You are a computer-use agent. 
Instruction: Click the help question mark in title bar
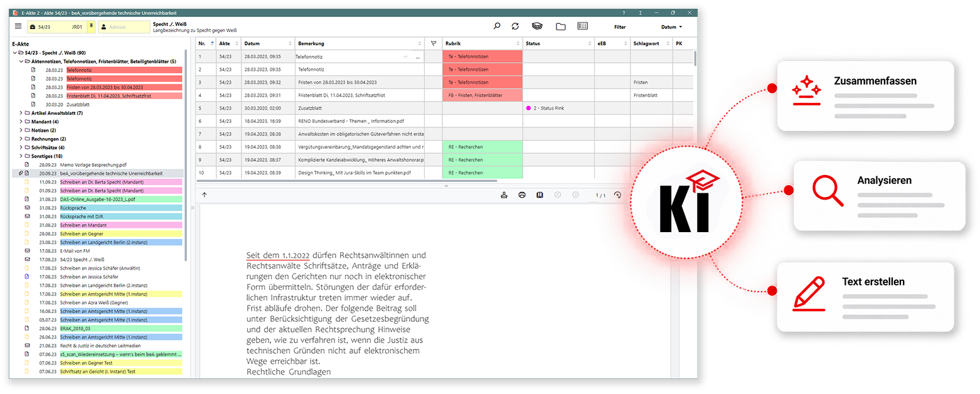click(623, 13)
